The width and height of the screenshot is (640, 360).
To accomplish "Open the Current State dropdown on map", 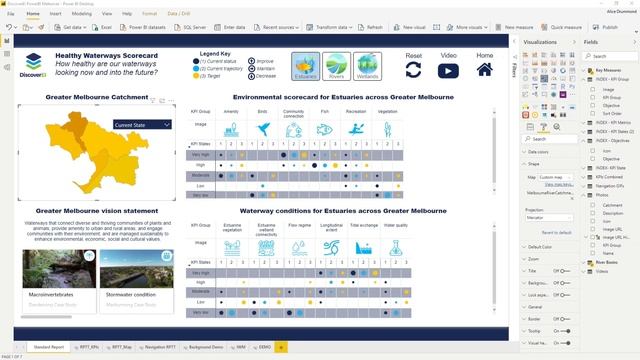I will pos(142,125).
